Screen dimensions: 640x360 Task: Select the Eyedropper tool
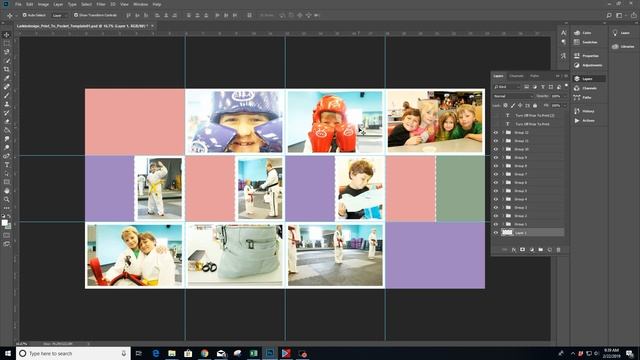[7, 78]
